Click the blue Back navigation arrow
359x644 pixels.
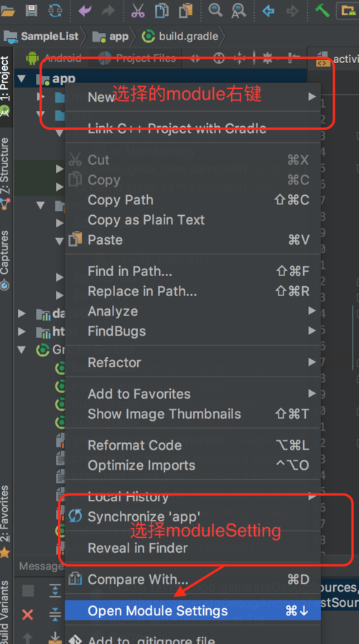(x=268, y=11)
